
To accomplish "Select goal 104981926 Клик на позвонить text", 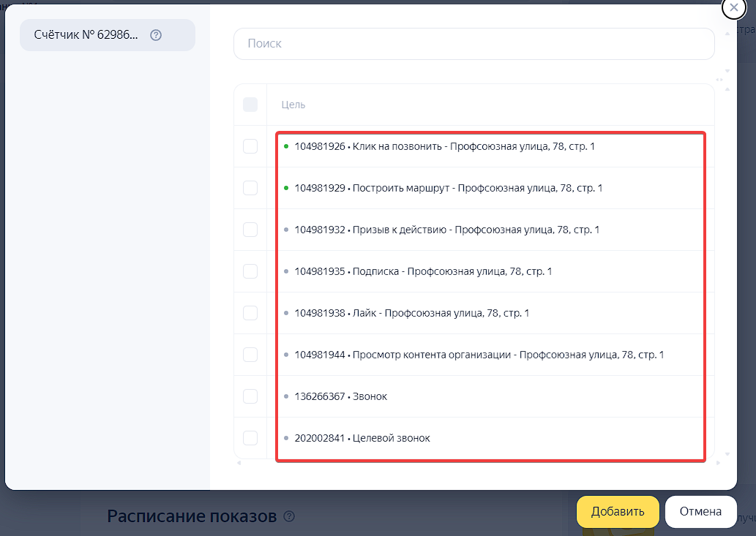I will [444, 146].
